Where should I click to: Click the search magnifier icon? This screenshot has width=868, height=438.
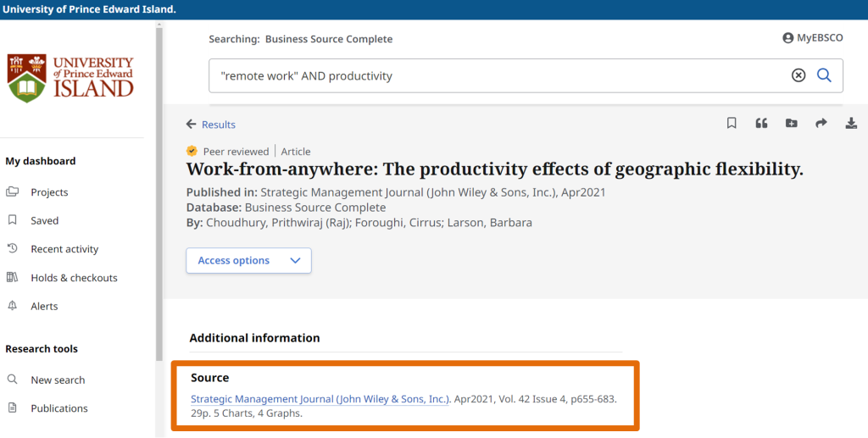[x=824, y=75]
